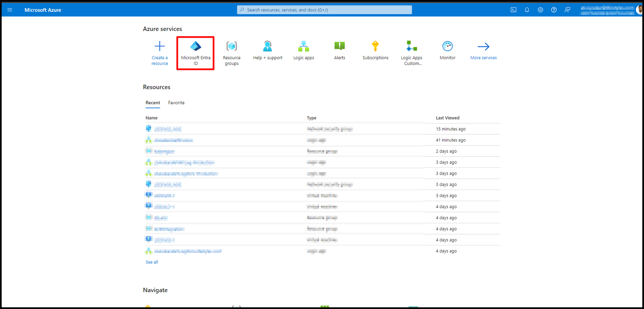Open the feedback icon in header
Screen dimensions: 644x309
[x=567, y=10]
